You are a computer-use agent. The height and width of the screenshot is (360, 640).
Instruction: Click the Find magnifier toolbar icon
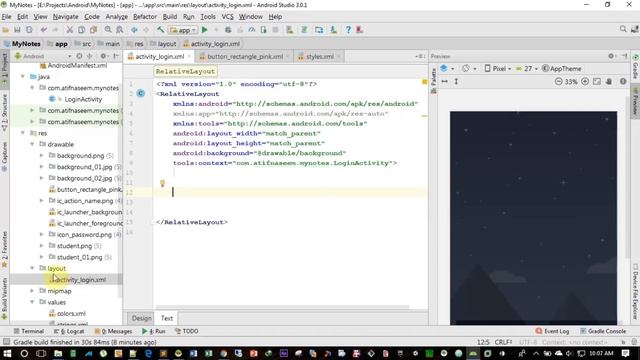pyautogui.click(x=108, y=30)
